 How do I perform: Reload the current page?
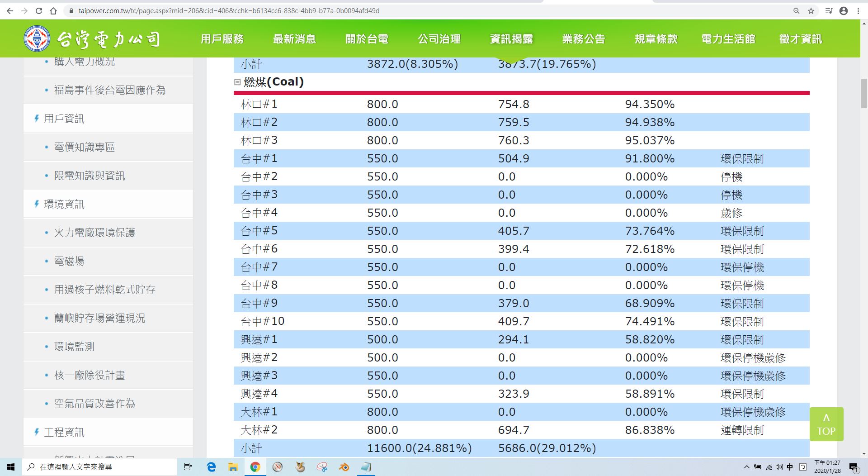(x=39, y=11)
